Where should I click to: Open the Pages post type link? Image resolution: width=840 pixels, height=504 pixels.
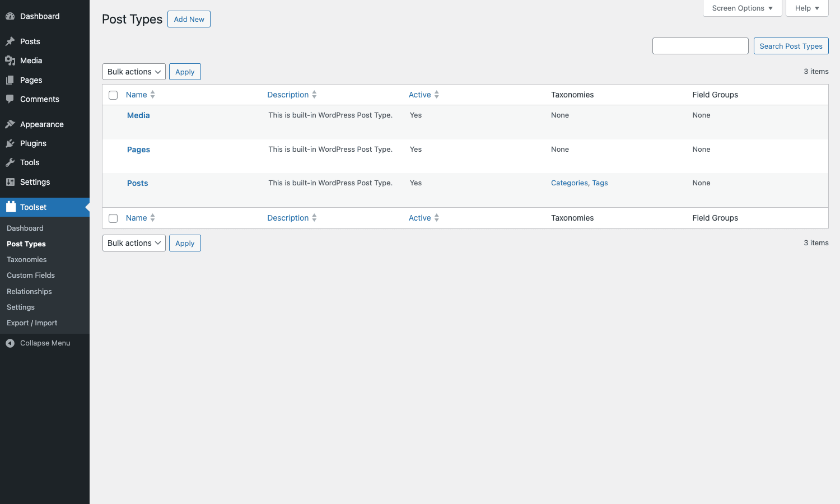click(138, 150)
